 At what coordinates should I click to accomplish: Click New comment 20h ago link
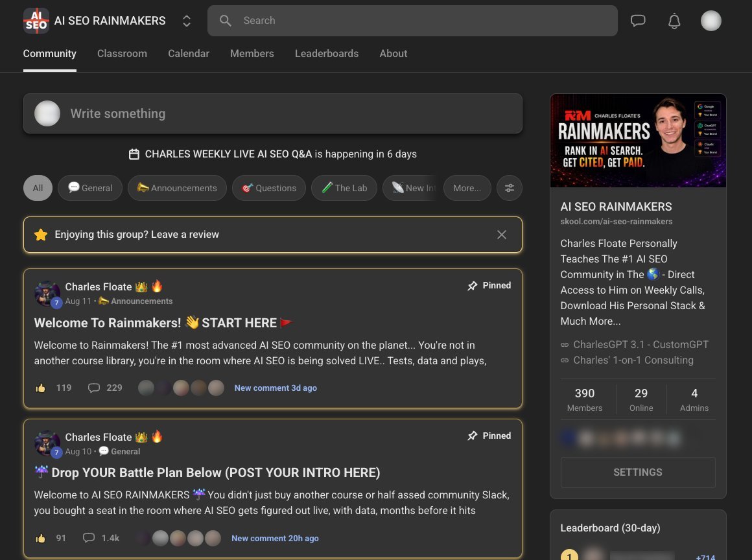(x=276, y=539)
